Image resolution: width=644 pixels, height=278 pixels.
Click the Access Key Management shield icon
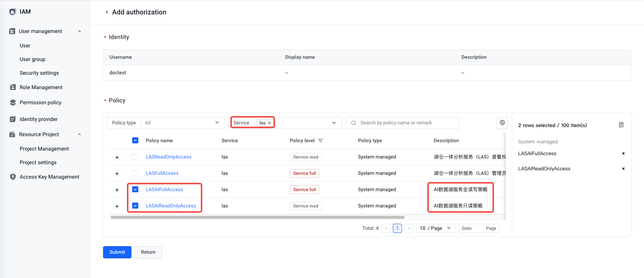pyautogui.click(x=13, y=177)
